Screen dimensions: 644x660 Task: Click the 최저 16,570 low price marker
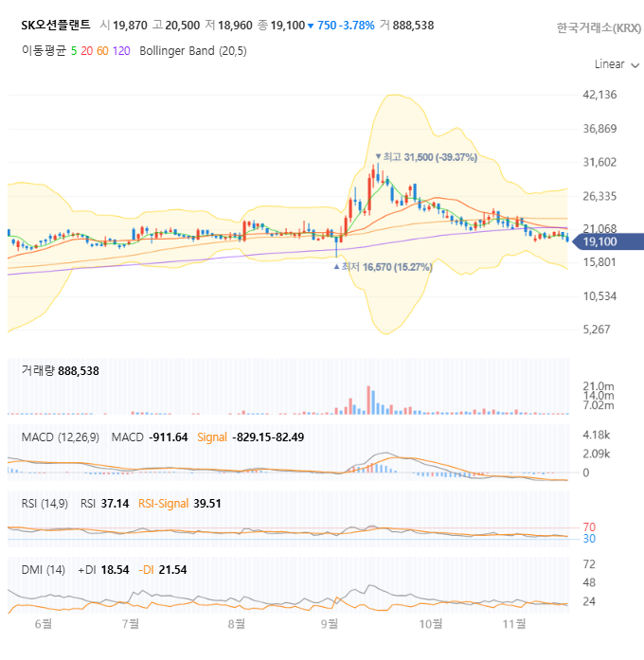(x=383, y=267)
